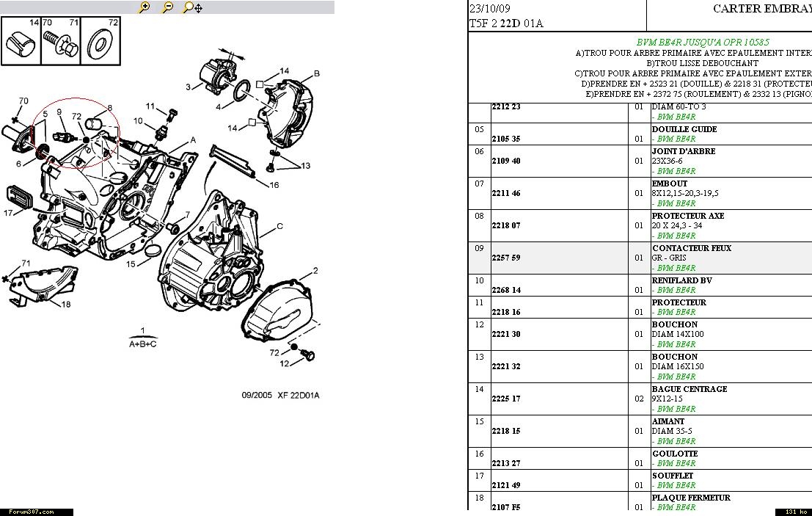Click callout number 10 in the diagram
Screen dimensions: 812x516
(x=138, y=120)
